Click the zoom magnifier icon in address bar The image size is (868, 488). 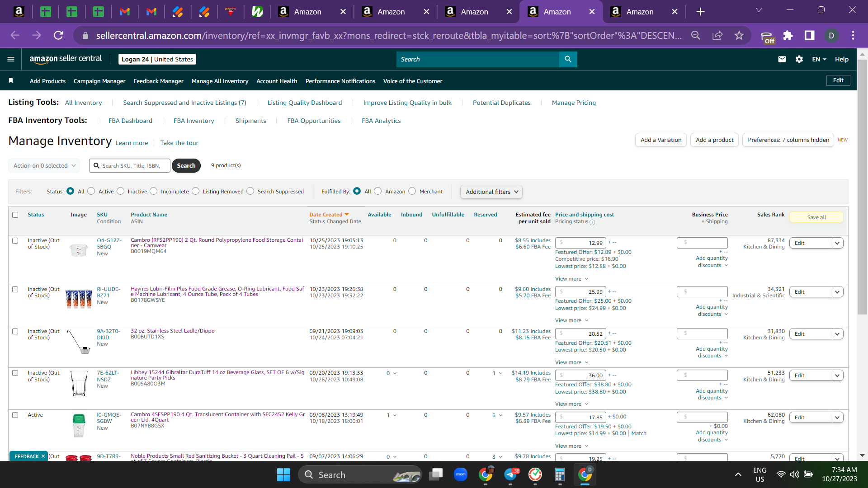[x=696, y=35]
